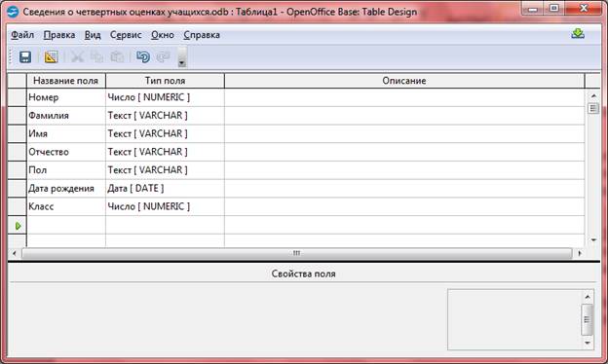This screenshot has height=364, width=608.
Task: Click description cell of Номер row
Action: (x=404, y=97)
